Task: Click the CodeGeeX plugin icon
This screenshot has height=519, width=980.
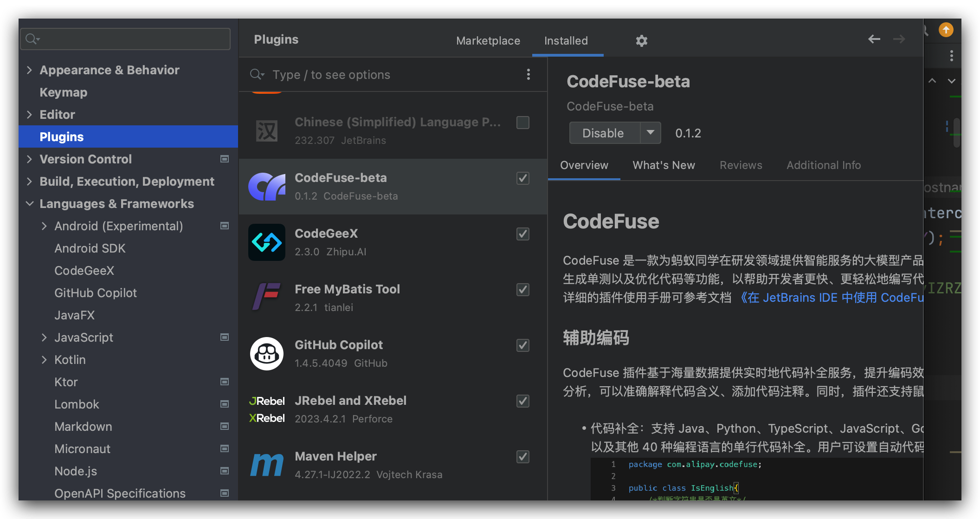Action: 267,242
